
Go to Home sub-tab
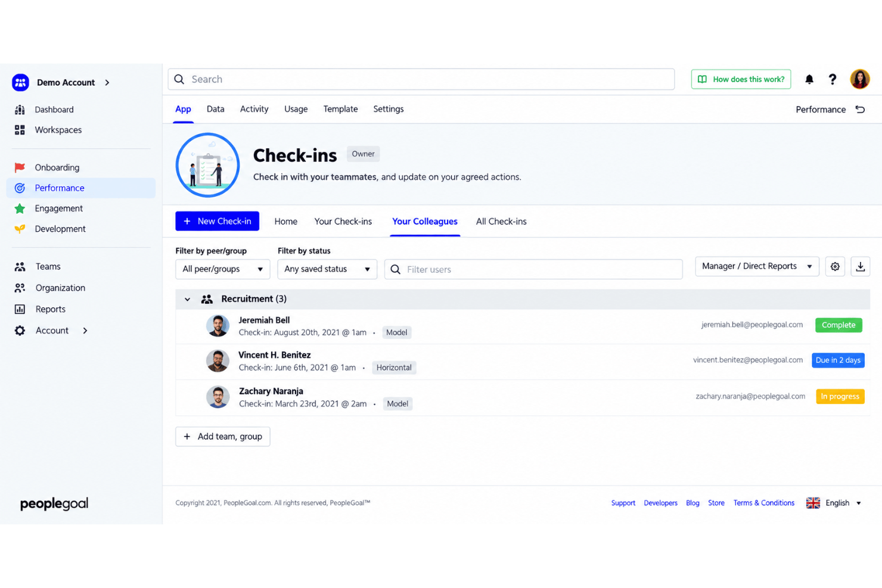click(x=285, y=222)
